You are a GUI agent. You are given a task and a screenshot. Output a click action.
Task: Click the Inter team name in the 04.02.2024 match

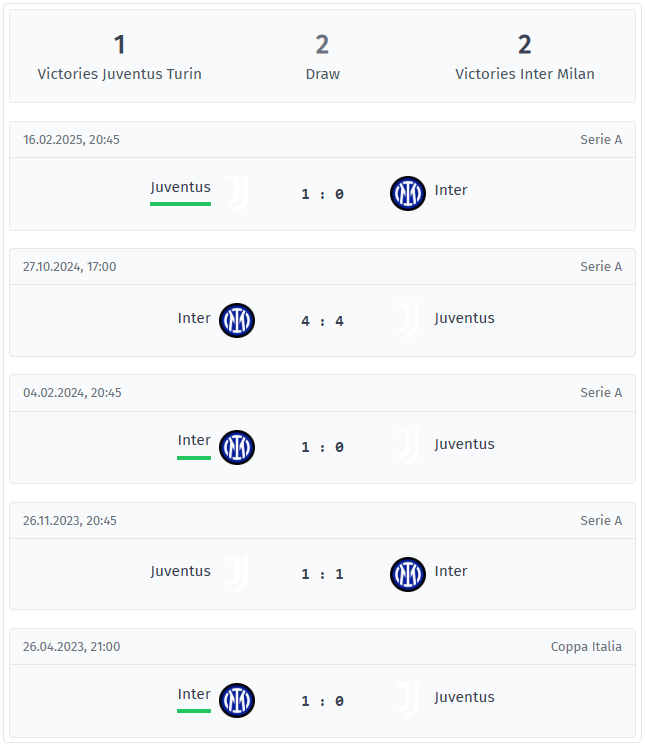[x=194, y=440]
